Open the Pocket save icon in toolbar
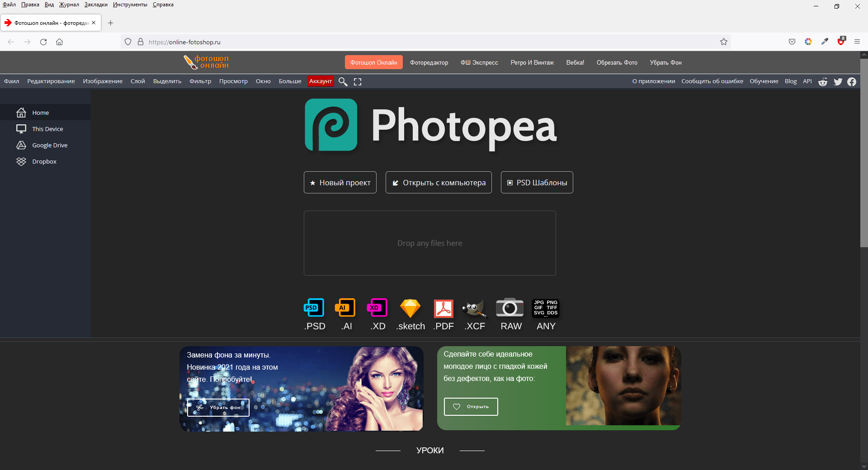 pos(792,42)
